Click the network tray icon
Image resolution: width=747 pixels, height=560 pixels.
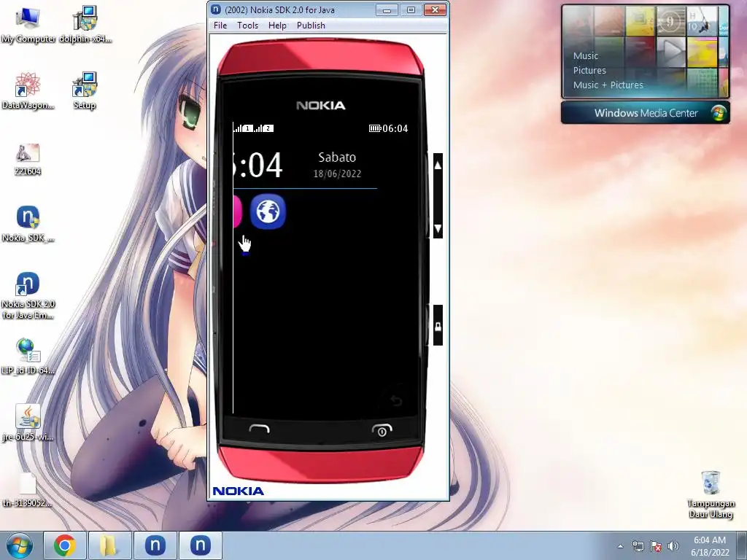pos(638,546)
